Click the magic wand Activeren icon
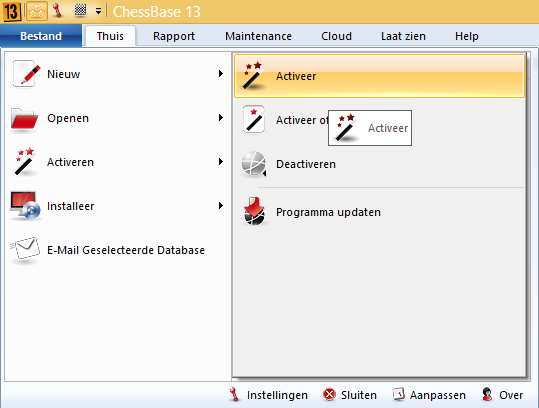Viewport: 539px width, 408px height. [x=24, y=162]
